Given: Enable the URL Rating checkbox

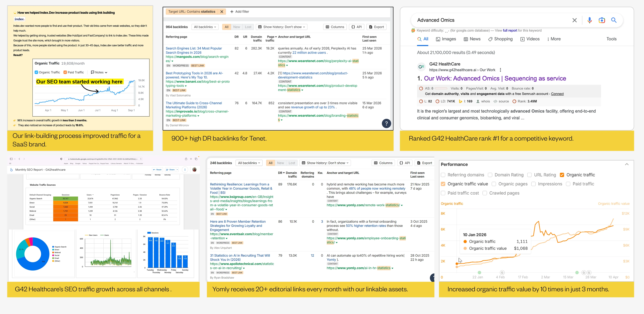Looking at the screenshot, I should 529,175.
